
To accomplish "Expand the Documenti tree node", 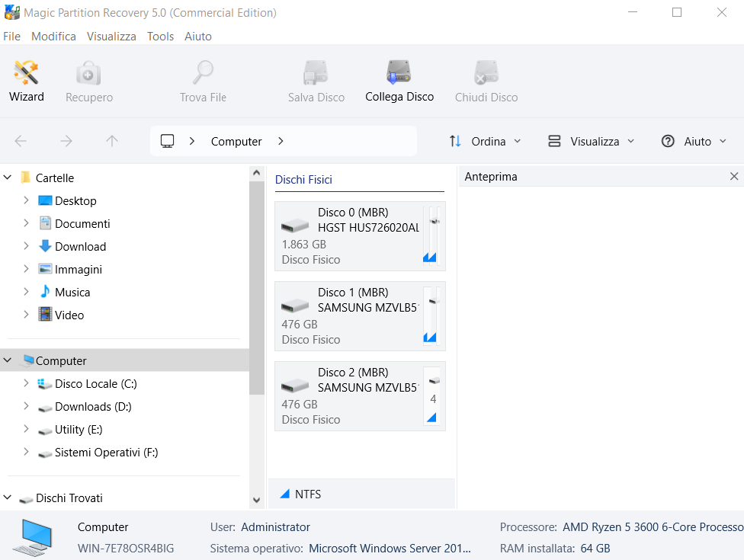I will point(26,223).
